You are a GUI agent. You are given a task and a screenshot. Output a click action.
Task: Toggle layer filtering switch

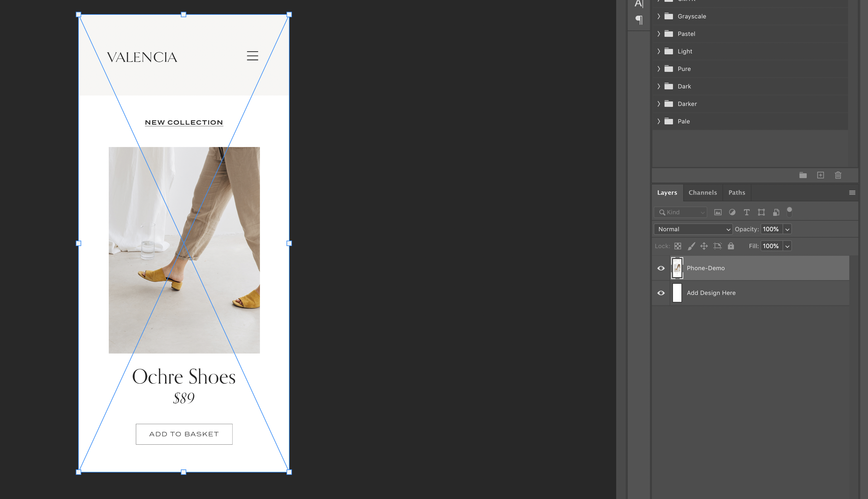pos(789,212)
